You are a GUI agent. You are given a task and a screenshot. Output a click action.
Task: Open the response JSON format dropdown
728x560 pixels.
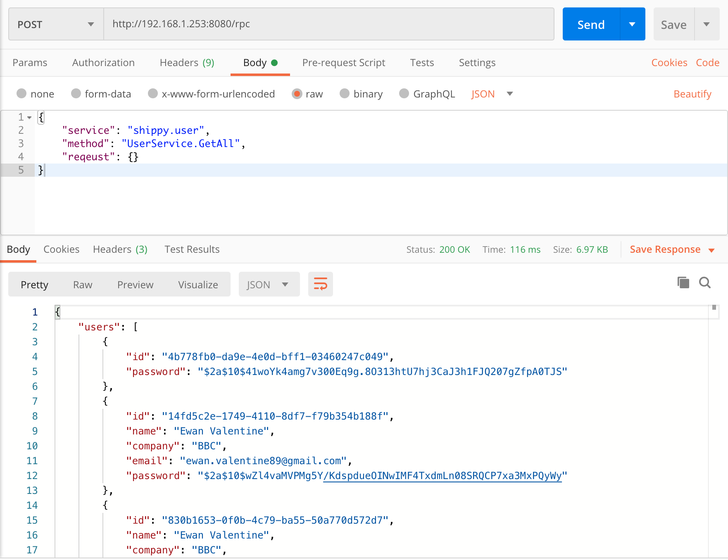pyautogui.click(x=269, y=285)
